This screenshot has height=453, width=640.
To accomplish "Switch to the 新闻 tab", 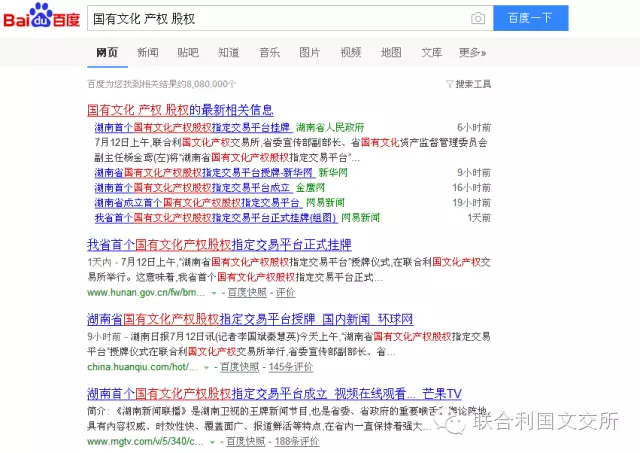I will pos(148,52).
